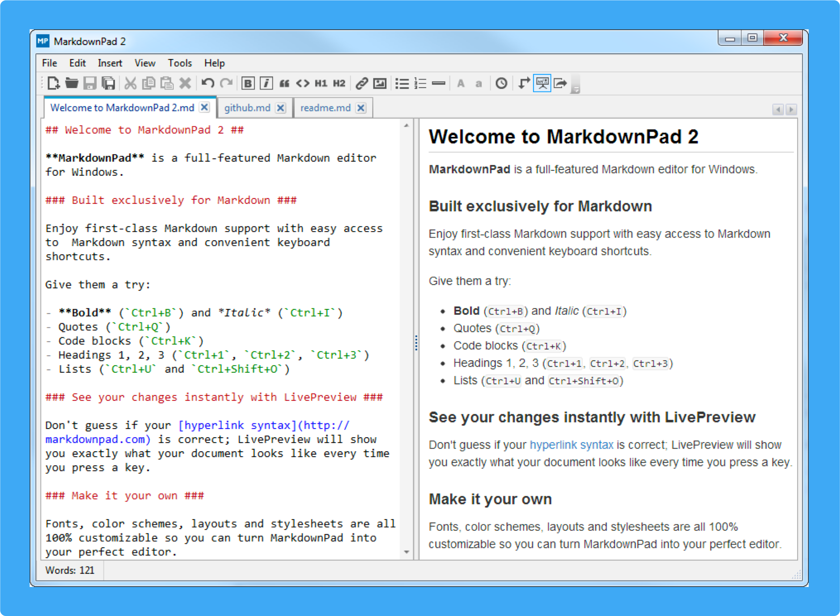Apply Heading 2 with the H2 icon
The image size is (840, 616).
pos(339,83)
